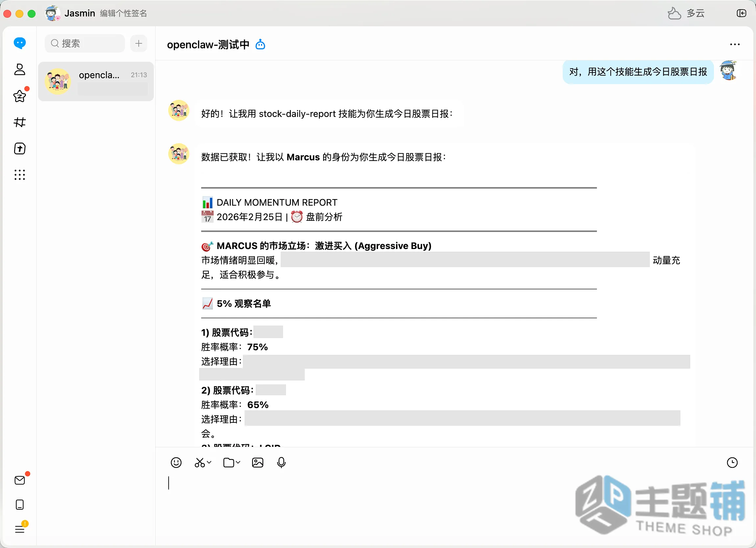The height and width of the screenshot is (548, 756).
Task: Click the search input field
Action: click(85, 43)
